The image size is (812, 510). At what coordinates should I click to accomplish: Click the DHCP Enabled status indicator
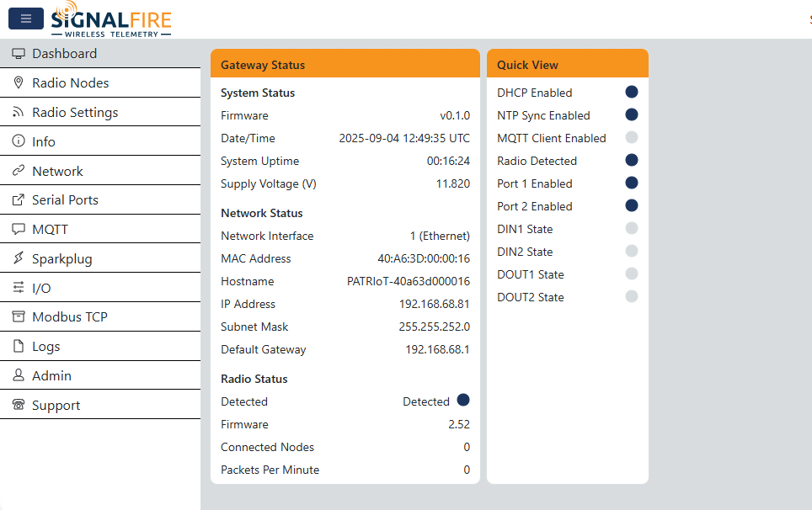631,93
